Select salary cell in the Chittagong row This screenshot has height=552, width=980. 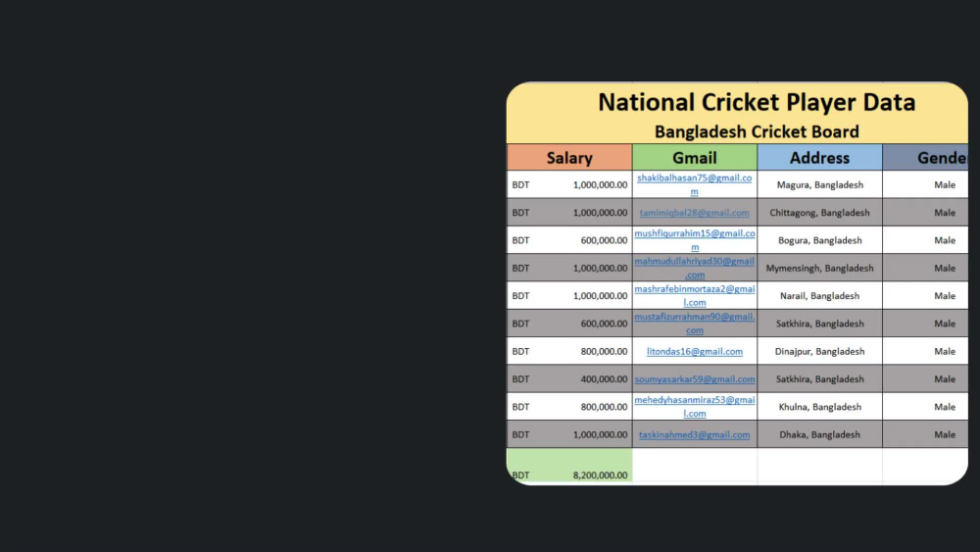click(x=569, y=213)
